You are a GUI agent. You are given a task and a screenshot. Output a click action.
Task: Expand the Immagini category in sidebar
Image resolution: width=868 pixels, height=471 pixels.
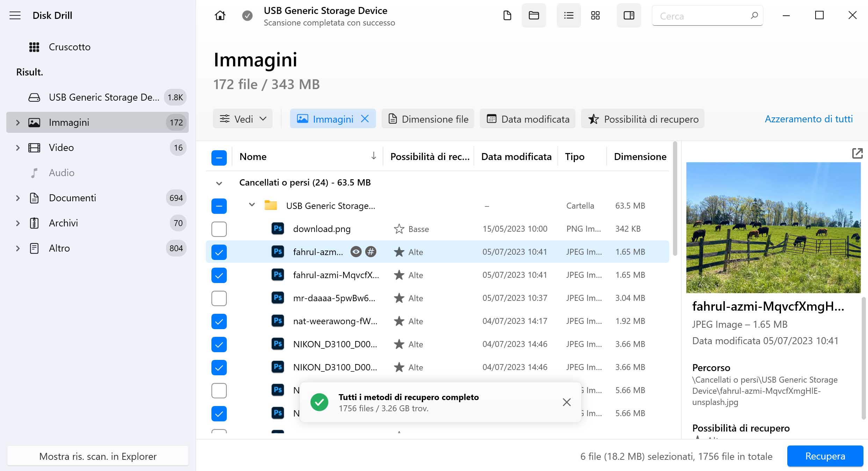16,122
